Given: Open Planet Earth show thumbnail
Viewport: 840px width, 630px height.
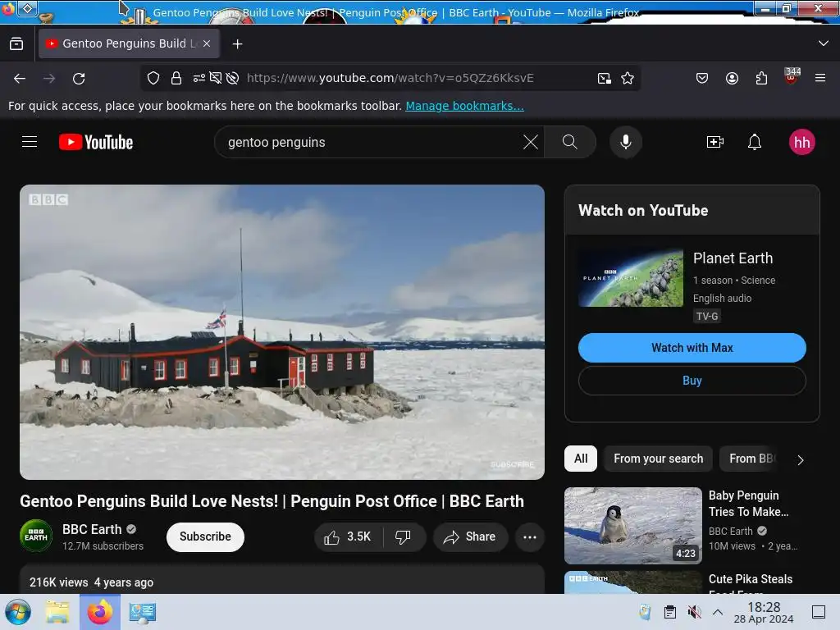Looking at the screenshot, I should coord(631,278).
